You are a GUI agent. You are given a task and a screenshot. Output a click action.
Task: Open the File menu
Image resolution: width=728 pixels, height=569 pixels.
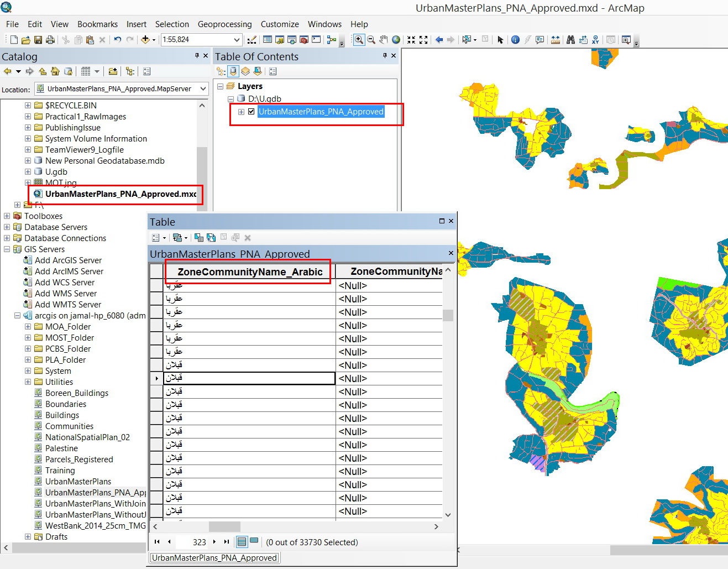tap(12, 24)
